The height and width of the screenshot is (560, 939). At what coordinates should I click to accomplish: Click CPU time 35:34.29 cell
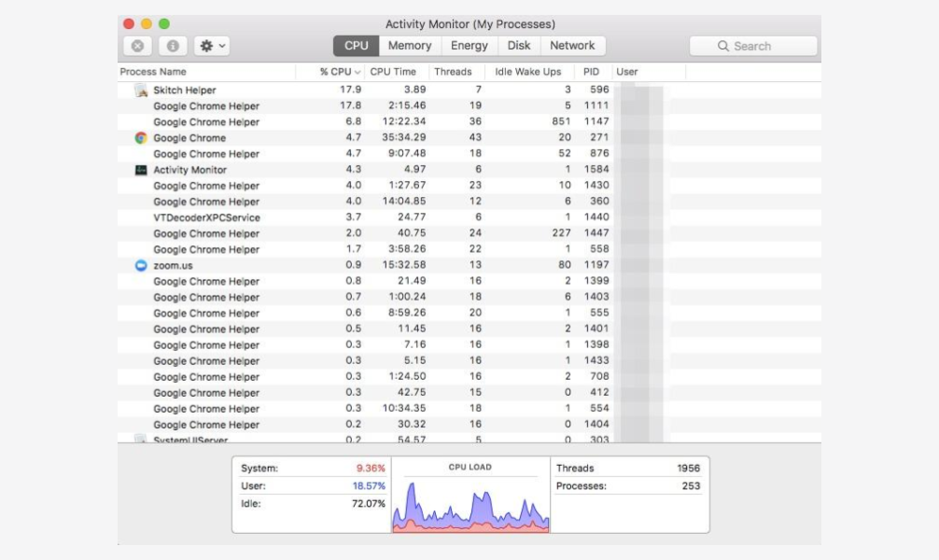point(403,138)
